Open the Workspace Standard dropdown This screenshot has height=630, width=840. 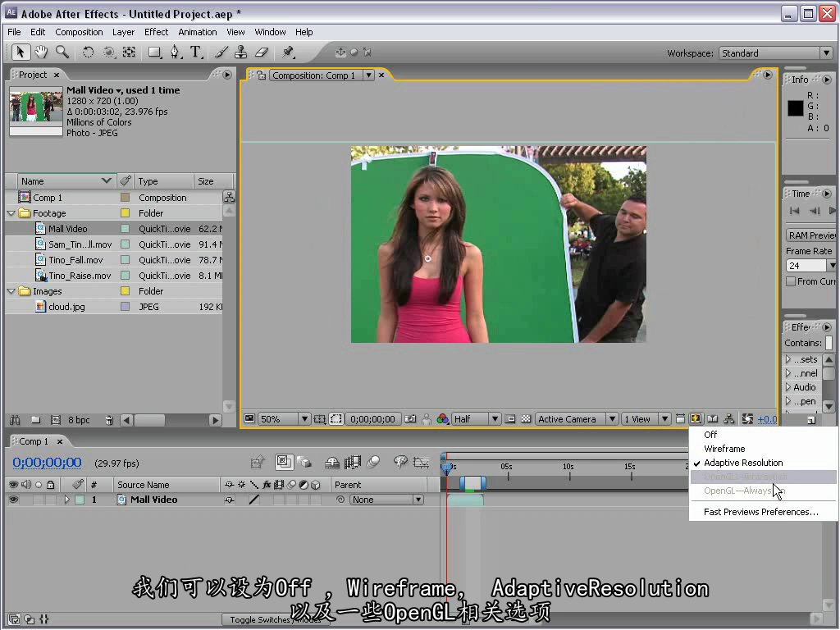point(775,53)
